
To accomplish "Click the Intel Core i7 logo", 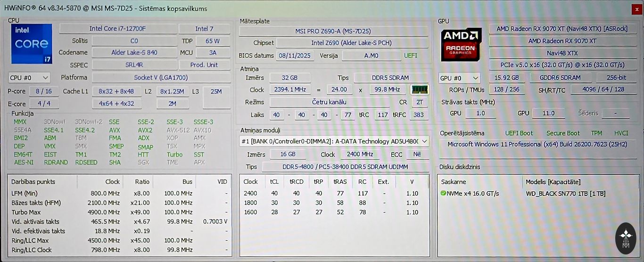I will coord(32,44).
